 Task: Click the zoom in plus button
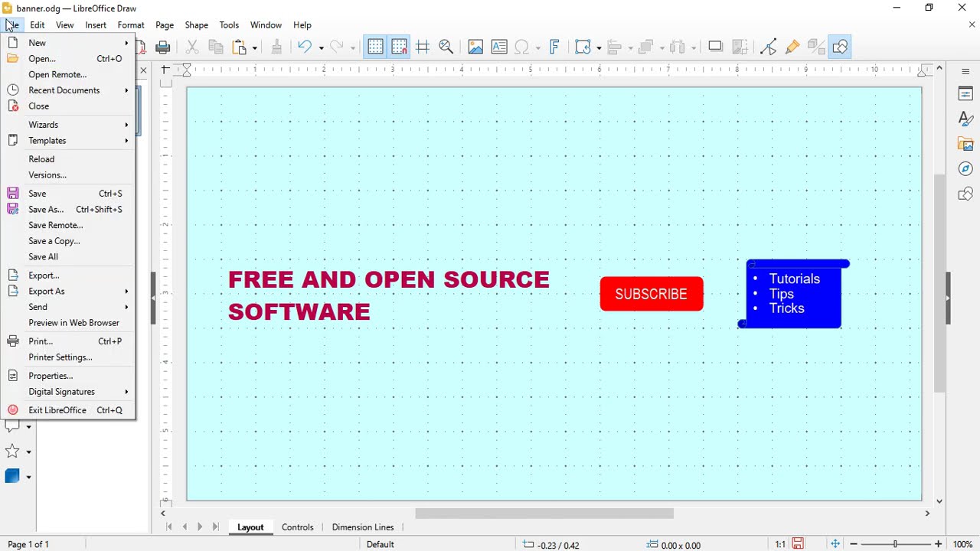pyautogui.click(x=938, y=544)
